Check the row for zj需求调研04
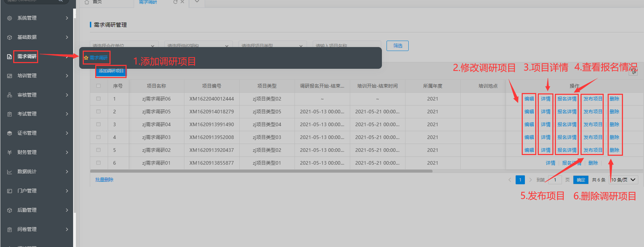This screenshot has height=247, width=644. click(98, 124)
